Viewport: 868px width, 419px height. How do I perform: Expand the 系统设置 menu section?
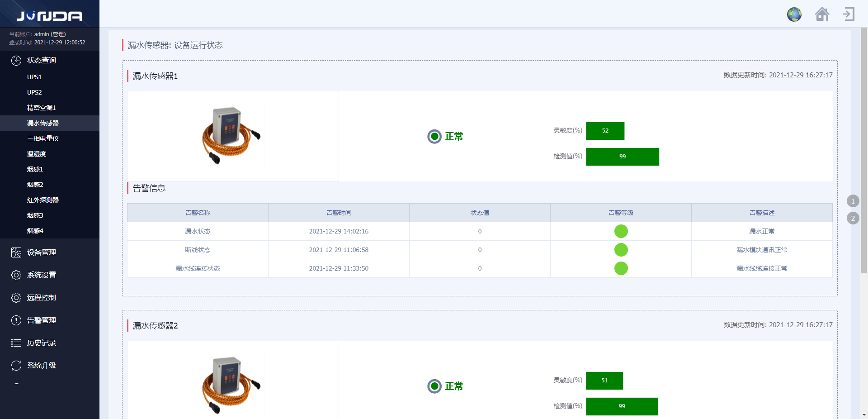41,275
